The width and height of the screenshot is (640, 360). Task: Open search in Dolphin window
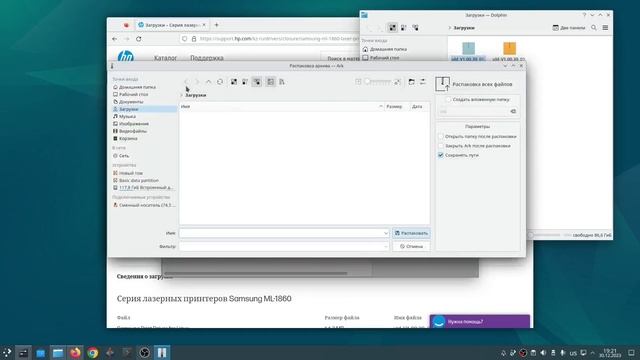coord(594,28)
